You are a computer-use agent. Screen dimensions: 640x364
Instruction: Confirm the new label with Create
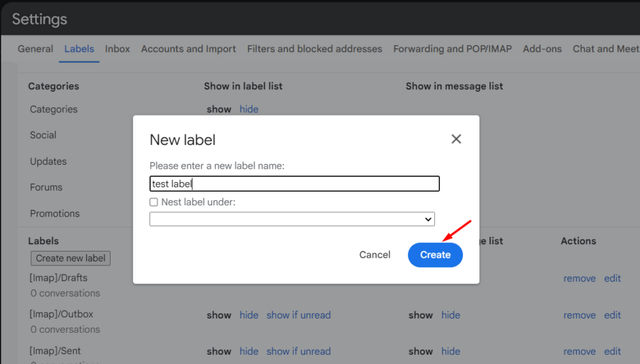pyautogui.click(x=435, y=255)
